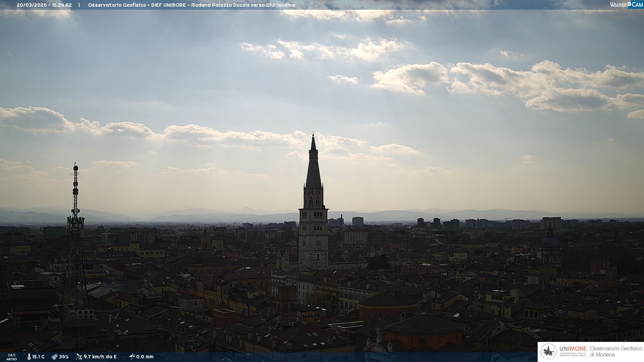Image resolution: width=644 pixels, height=362 pixels.
Task: Click the church dome on the right
Action: pos(550,241)
